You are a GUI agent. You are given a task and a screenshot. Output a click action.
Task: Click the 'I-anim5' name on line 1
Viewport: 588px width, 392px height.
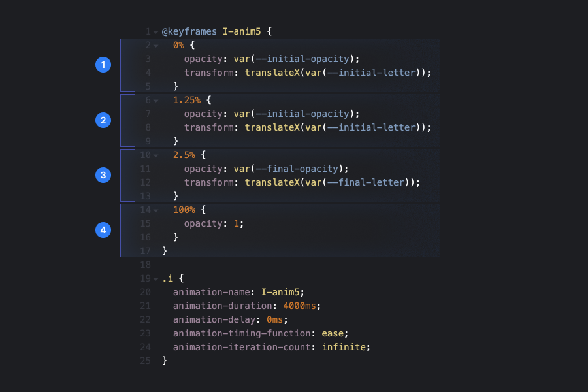click(242, 31)
